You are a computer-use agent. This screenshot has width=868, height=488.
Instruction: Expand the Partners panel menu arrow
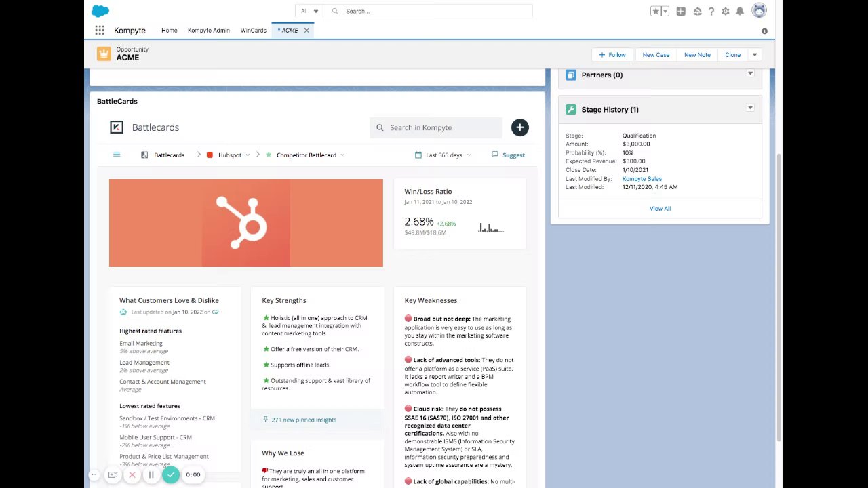click(x=750, y=73)
